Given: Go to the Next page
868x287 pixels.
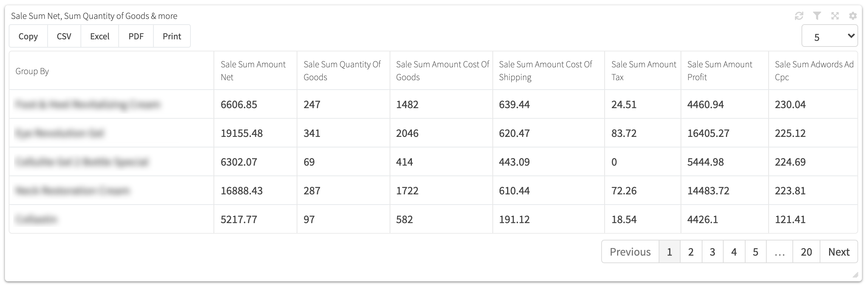Looking at the screenshot, I should [839, 252].
